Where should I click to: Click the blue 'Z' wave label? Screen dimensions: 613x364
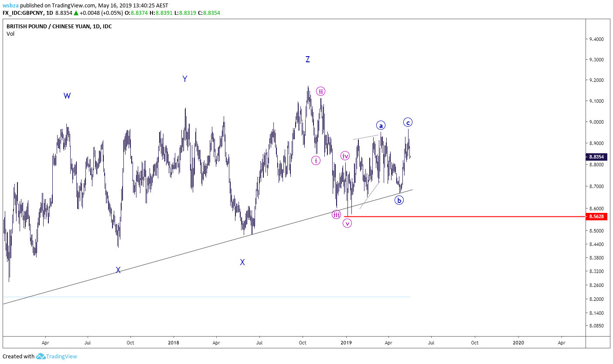(308, 59)
